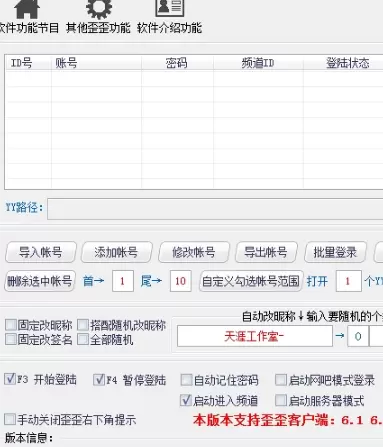Click the 自定义勾选帐号范围 button
The width and height of the screenshot is (383, 447).
click(251, 281)
